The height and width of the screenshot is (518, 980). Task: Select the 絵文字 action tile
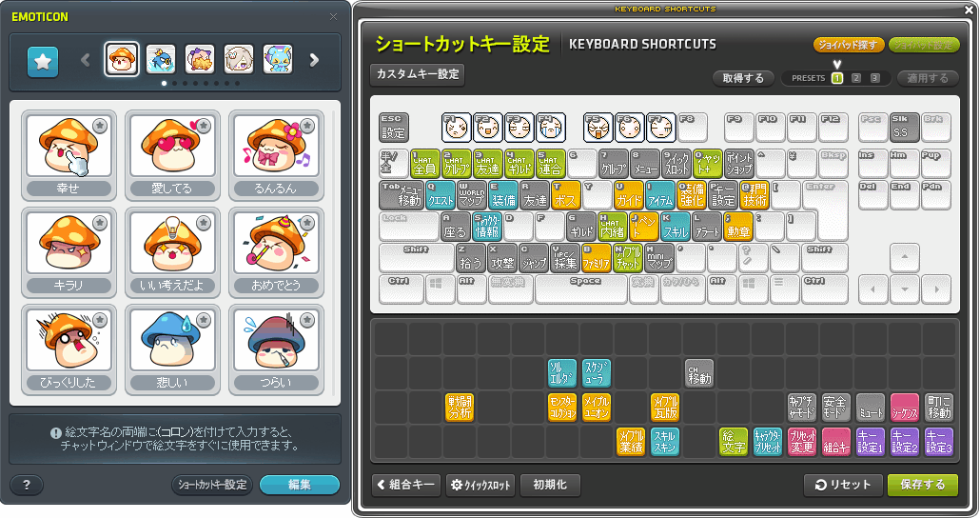734,441
